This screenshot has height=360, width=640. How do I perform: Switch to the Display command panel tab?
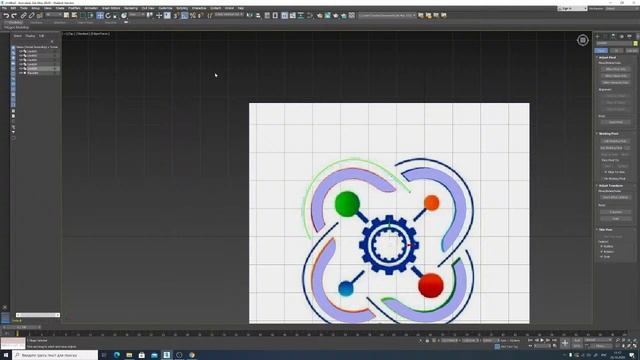click(629, 36)
